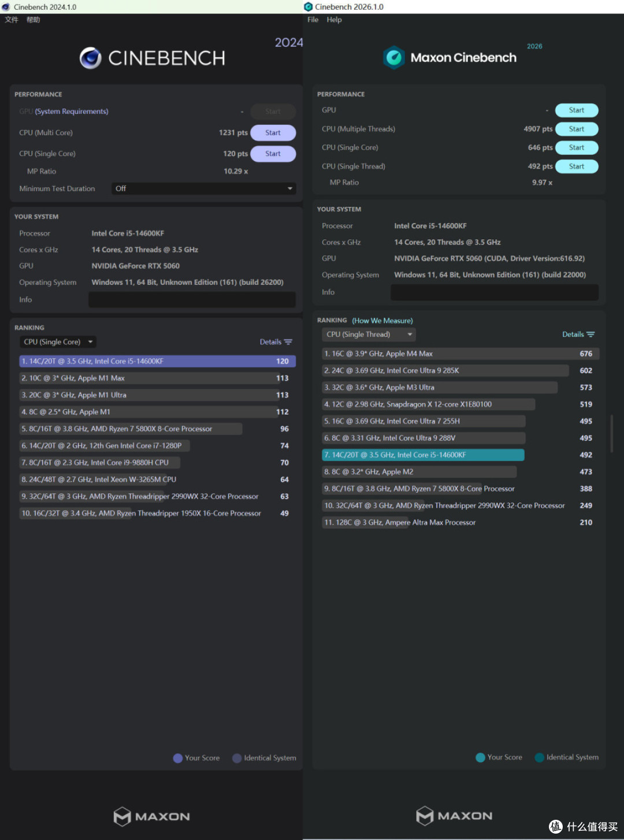Select Apple M2 row scoring 473
This screenshot has height=840, width=624.
coord(460,472)
